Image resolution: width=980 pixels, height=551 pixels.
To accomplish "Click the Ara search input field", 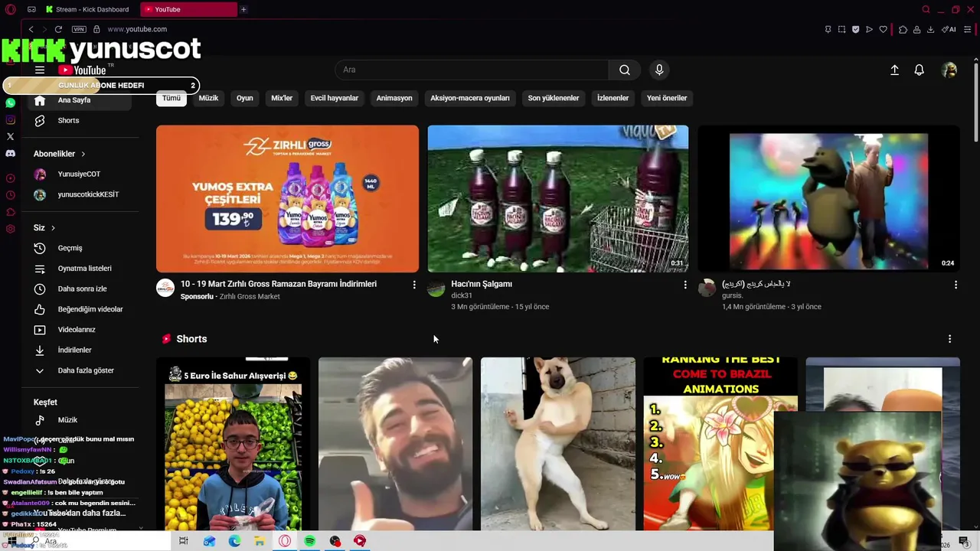I will coord(472,70).
